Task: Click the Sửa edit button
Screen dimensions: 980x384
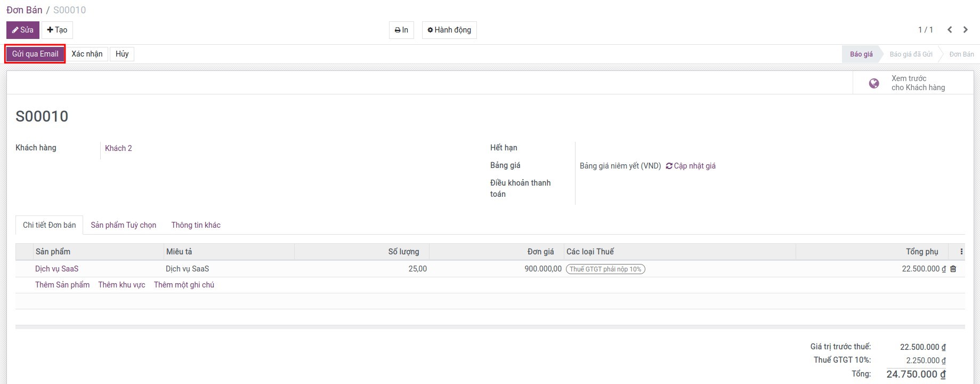Action: tap(22, 30)
